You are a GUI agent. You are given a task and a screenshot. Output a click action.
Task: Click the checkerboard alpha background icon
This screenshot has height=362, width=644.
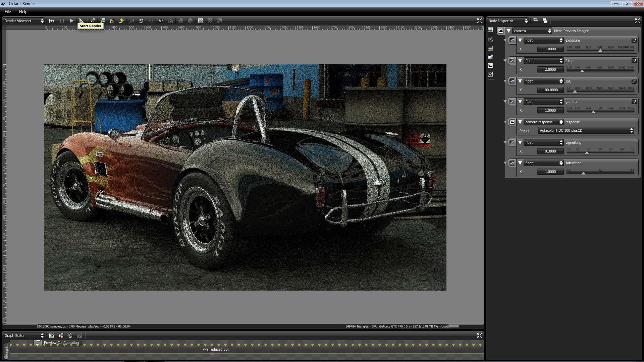pyautogui.click(x=210, y=21)
